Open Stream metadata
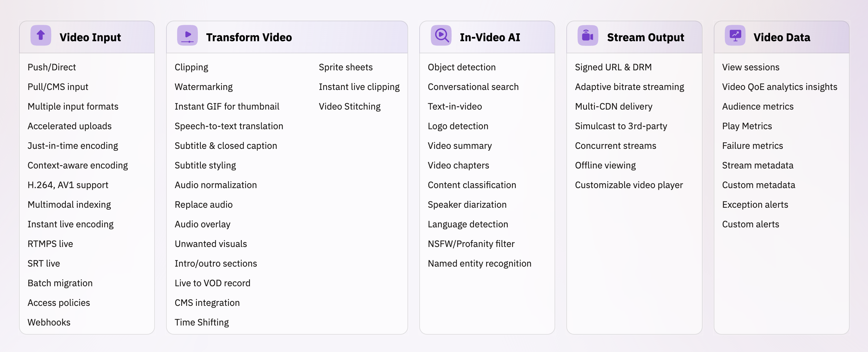Image resolution: width=868 pixels, height=352 pixels. [758, 165]
